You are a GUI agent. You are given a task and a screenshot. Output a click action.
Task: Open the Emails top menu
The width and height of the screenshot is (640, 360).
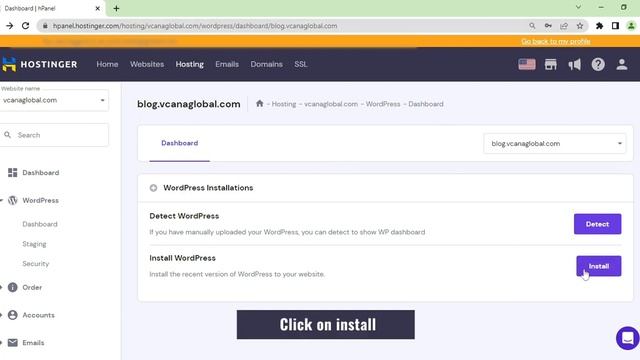pyautogui.click(x=227, y=64)
